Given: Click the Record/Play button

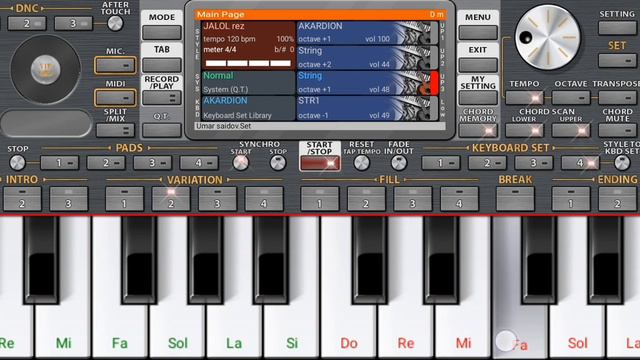Looking at the screenshot, I should [162, 98].
